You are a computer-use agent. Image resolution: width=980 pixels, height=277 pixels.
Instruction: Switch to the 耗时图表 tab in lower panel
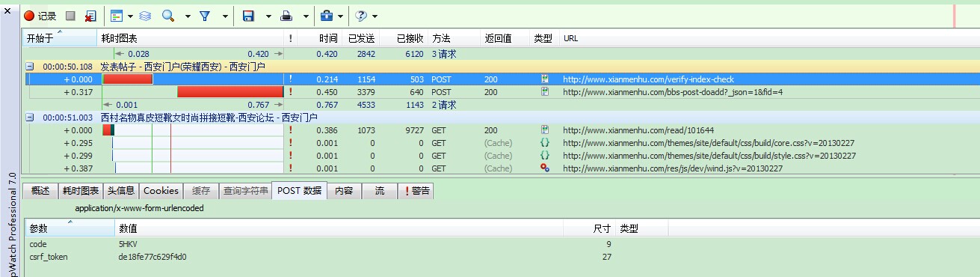coord(80,191)
